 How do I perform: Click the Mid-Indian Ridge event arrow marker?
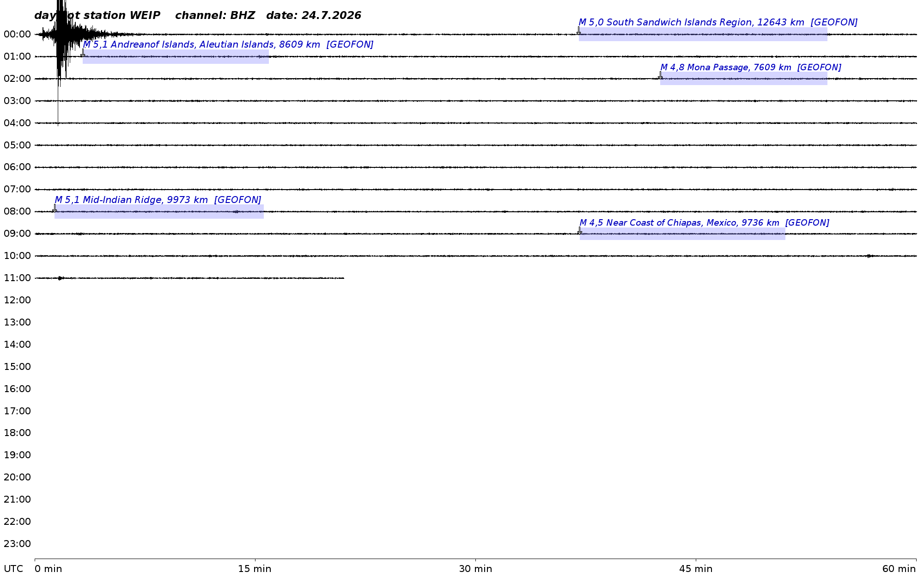pyautogui.click(x=55, y=208)
